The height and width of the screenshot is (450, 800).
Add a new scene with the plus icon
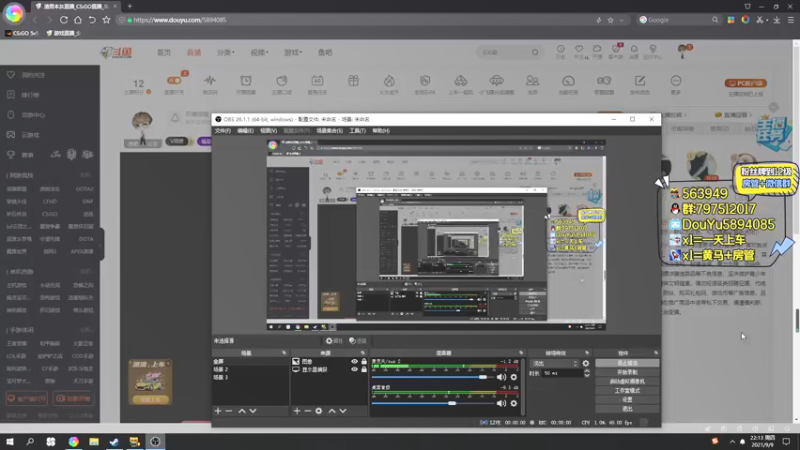218,411
